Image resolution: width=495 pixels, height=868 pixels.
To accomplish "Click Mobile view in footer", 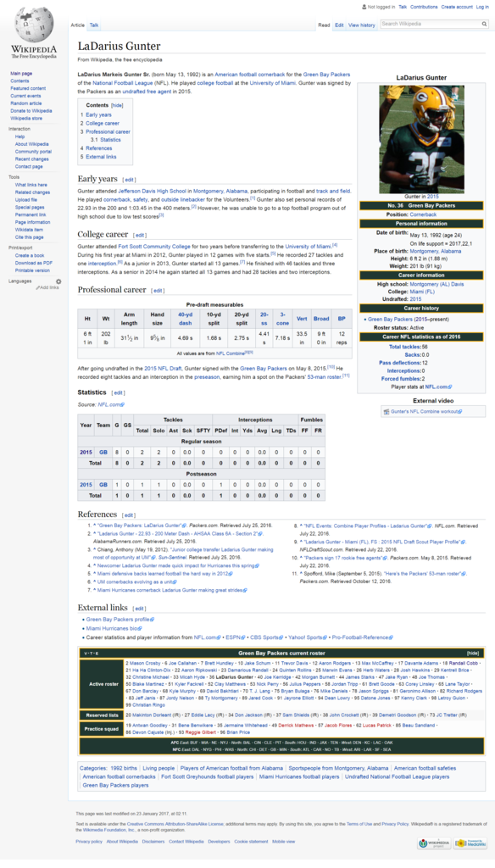I will click(283, 842).
